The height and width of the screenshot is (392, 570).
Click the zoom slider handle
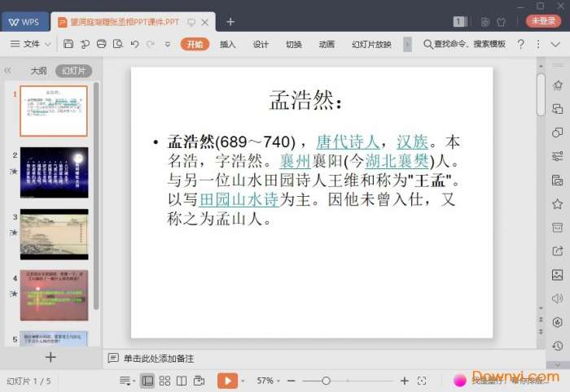tap(326, 381)
